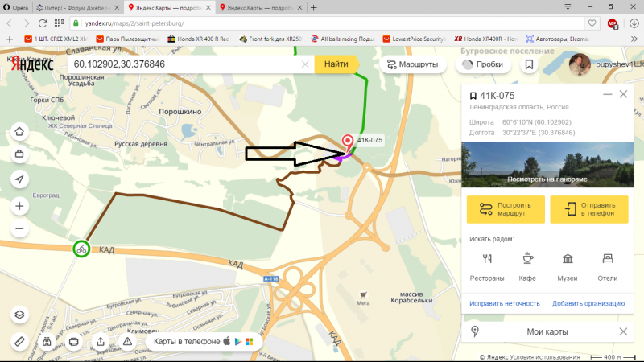Open Opera tab menu icon
Viewport: 644px width, 362px height.
568,7
